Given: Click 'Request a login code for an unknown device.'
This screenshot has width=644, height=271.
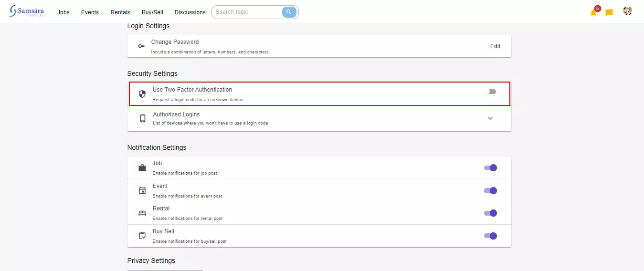Looking at the screenshot, I should (x=198, y=100).
